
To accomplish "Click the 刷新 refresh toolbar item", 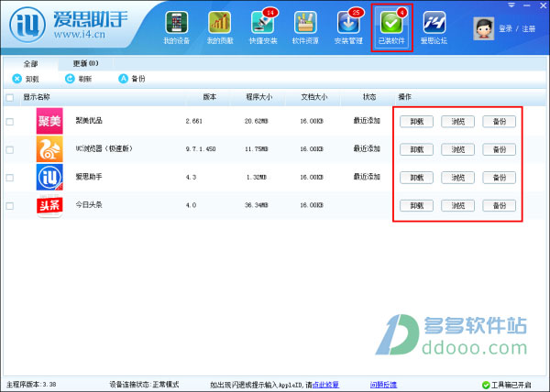I will (78, 79).
